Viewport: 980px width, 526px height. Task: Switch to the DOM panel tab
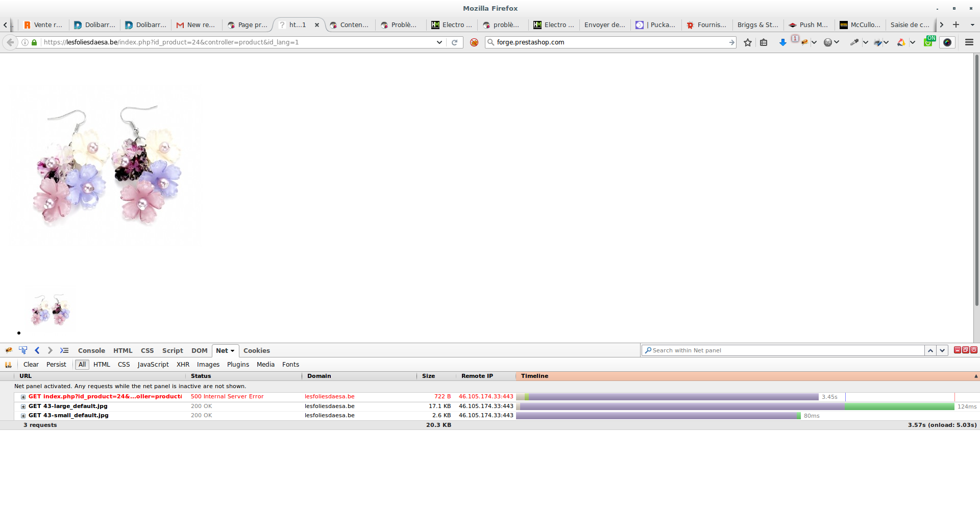199,351
